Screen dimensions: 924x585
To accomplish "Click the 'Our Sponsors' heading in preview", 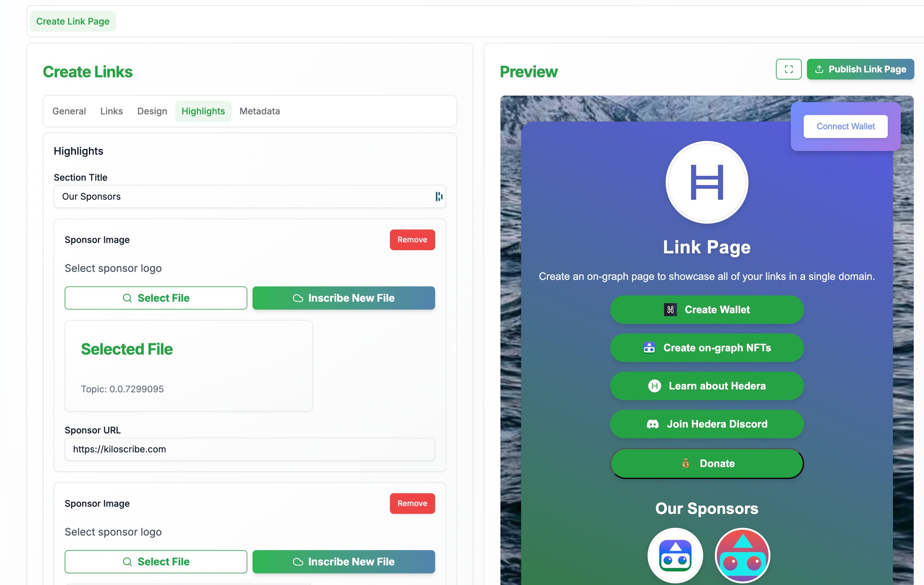I will tap(706, 508).
